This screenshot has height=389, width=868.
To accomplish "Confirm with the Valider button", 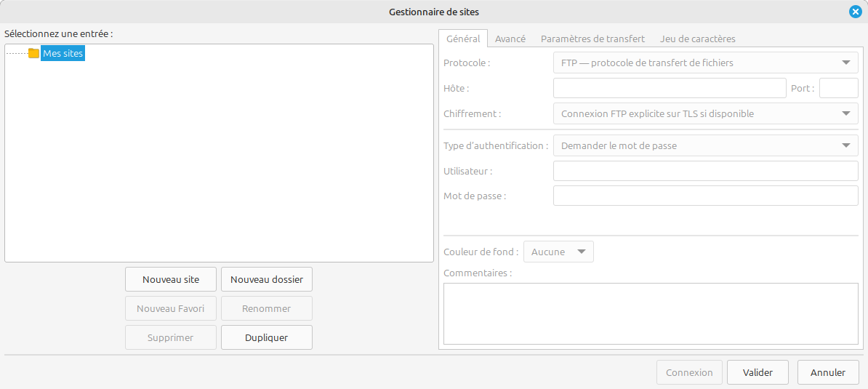I will click(758, 372).
